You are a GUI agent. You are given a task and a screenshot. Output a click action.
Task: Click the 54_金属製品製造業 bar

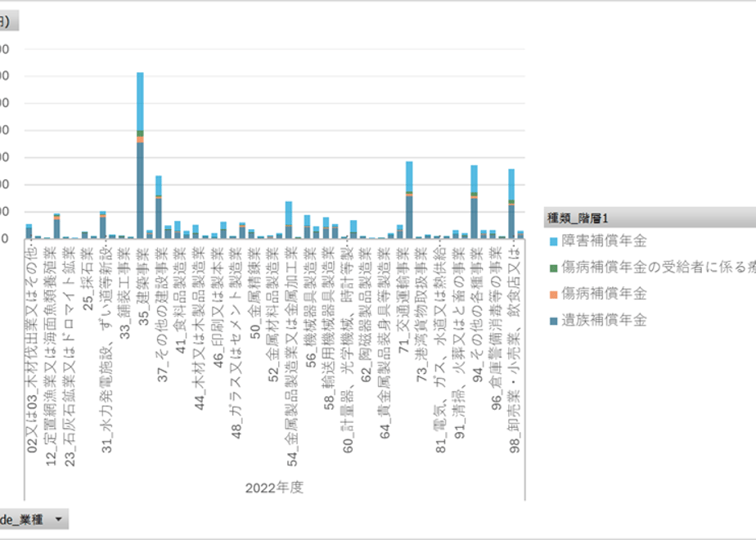click(x=289, y=220)
